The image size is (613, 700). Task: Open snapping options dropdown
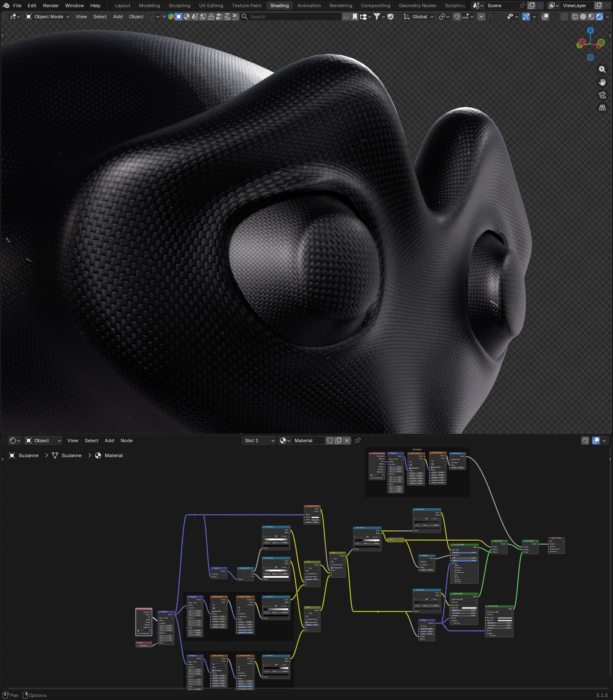pyautogui.click(x=468, y=17)
